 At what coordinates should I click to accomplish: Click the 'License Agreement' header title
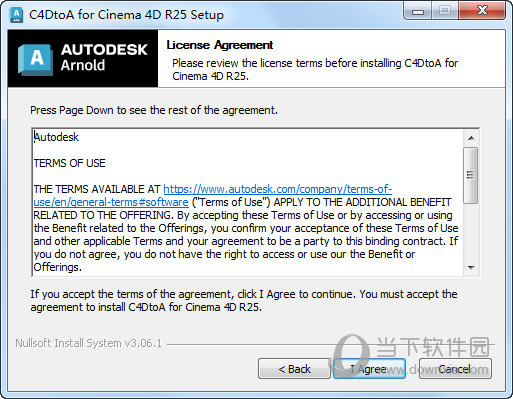220,45
